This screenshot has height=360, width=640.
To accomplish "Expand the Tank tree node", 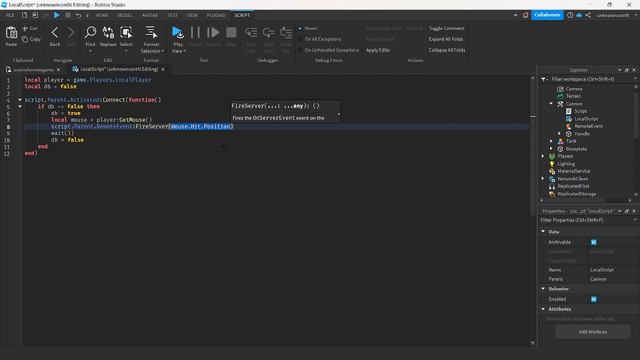I will [x=551, y=141].
